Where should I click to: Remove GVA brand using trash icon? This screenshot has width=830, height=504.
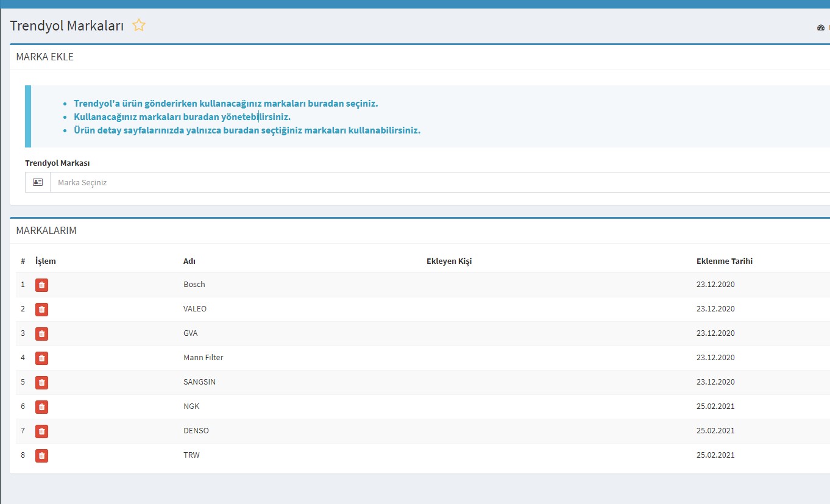[x=41, y=333]
